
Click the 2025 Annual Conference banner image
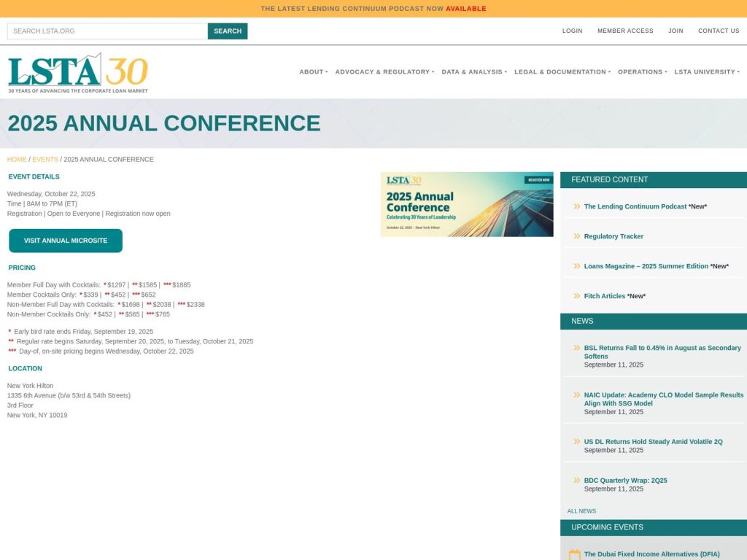pyautogui.click(x=466, y=203)
